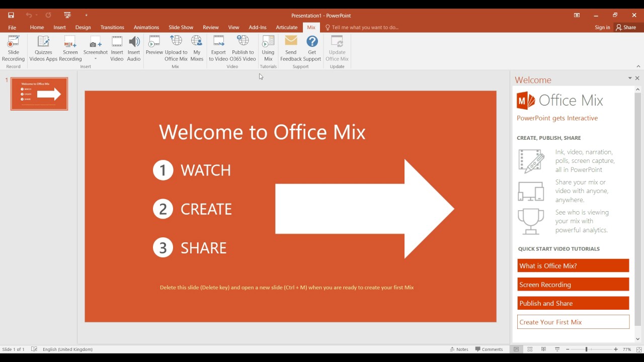This screenshot has height=362, width=644.
Task: Open Welcome pane options dropdown
Action: click(630, 78)
